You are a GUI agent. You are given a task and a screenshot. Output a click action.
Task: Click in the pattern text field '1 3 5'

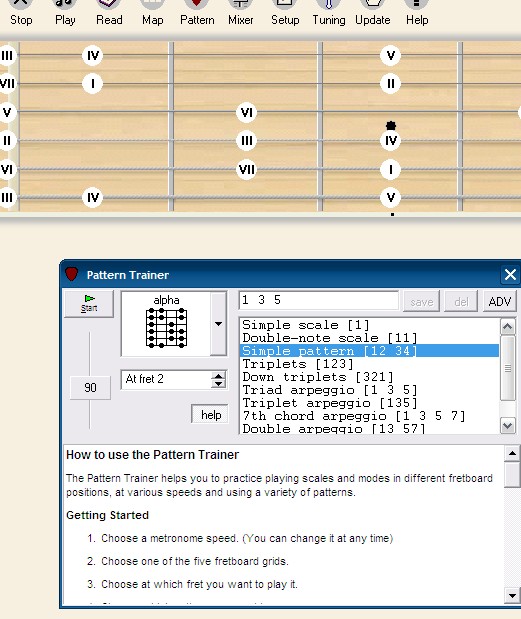319,300
